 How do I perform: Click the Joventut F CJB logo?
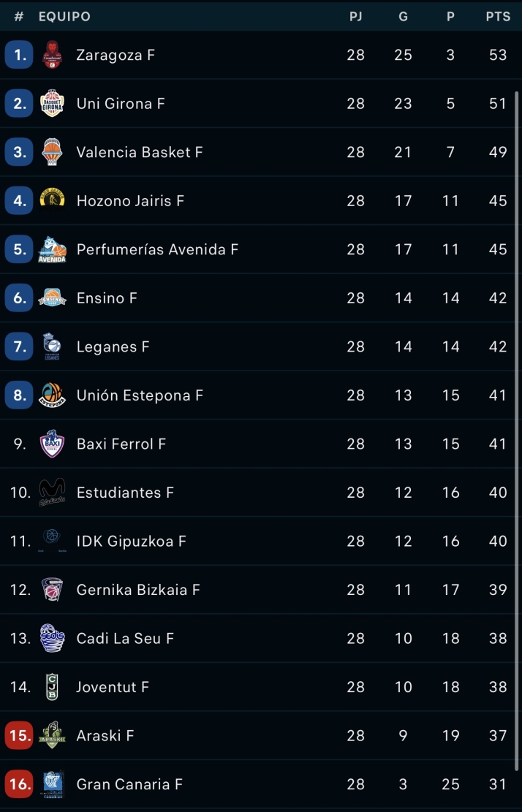click(52, 687)
